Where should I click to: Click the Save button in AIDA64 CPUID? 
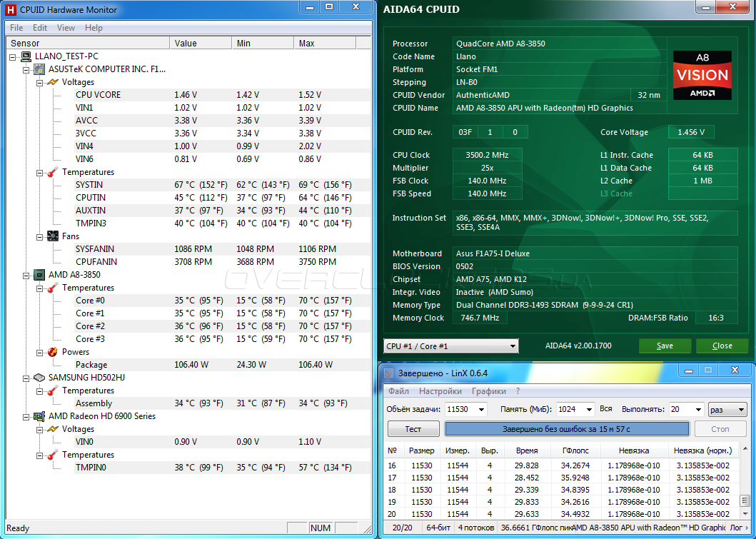pyautogui.click(x=665, y=346)
